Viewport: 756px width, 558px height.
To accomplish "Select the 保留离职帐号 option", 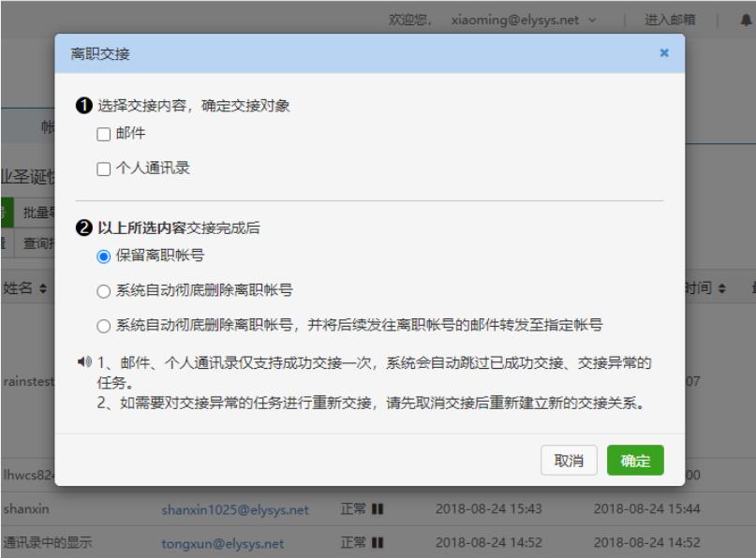I will pos(101,254).
